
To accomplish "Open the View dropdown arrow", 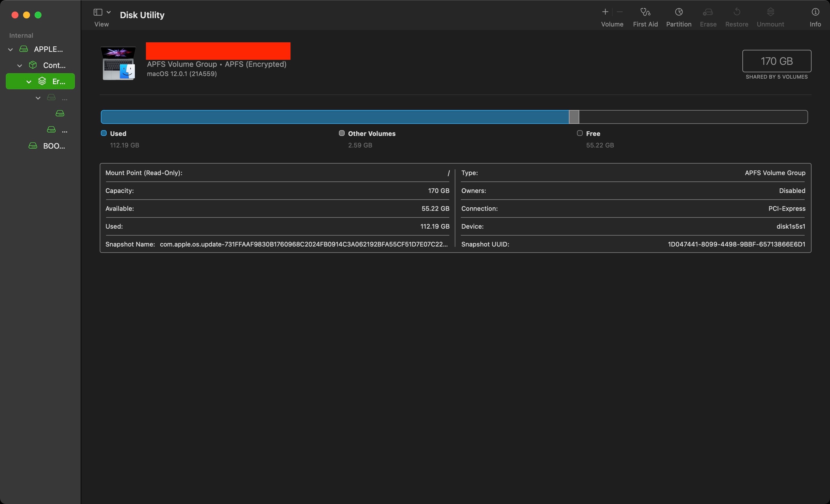I will (108, 12).
